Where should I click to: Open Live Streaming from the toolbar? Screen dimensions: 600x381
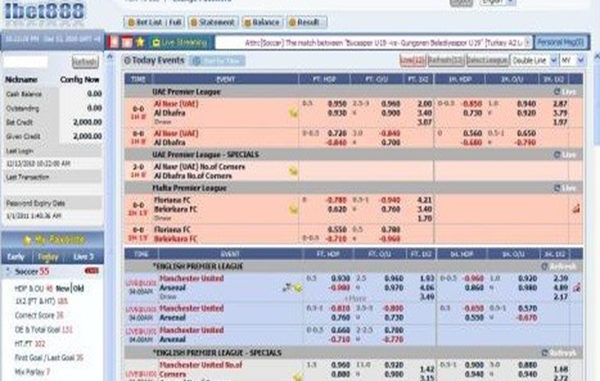(x=179, y=42)
